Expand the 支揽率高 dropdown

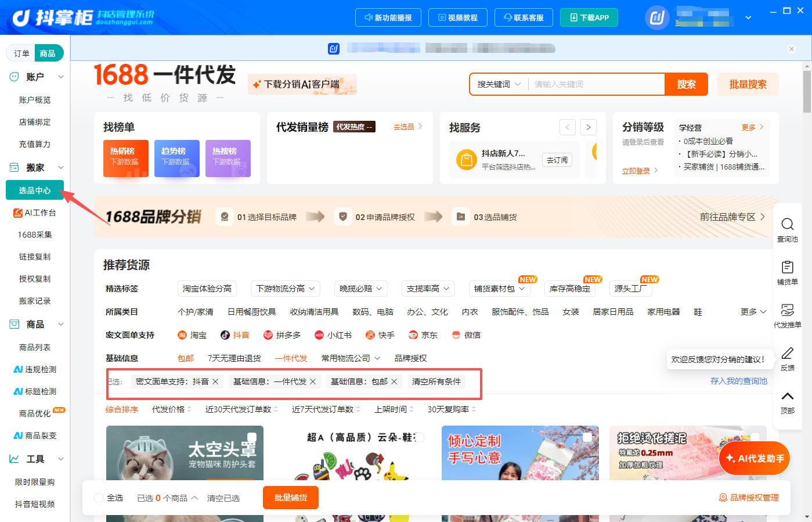pos(428,289)
